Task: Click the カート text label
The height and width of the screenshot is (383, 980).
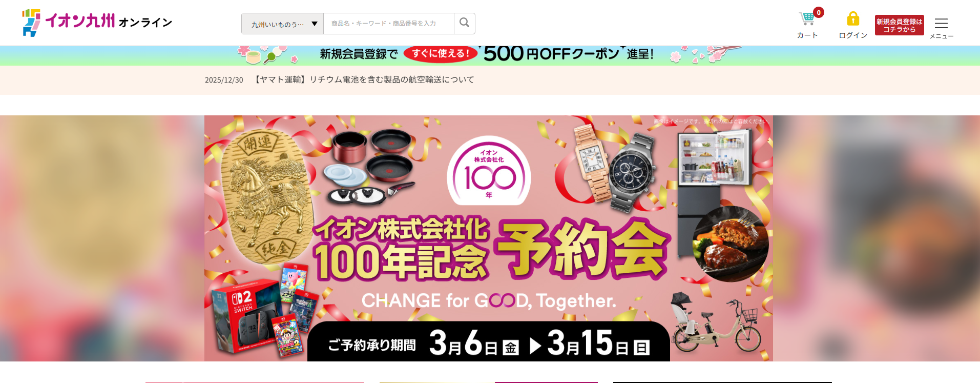Action: tap(807, 35)
